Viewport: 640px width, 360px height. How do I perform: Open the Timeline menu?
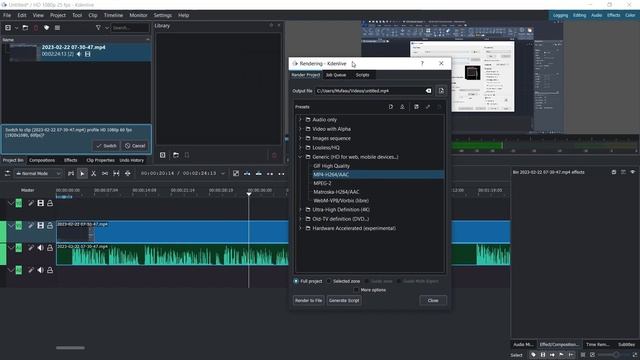click(x=113, y=15)
